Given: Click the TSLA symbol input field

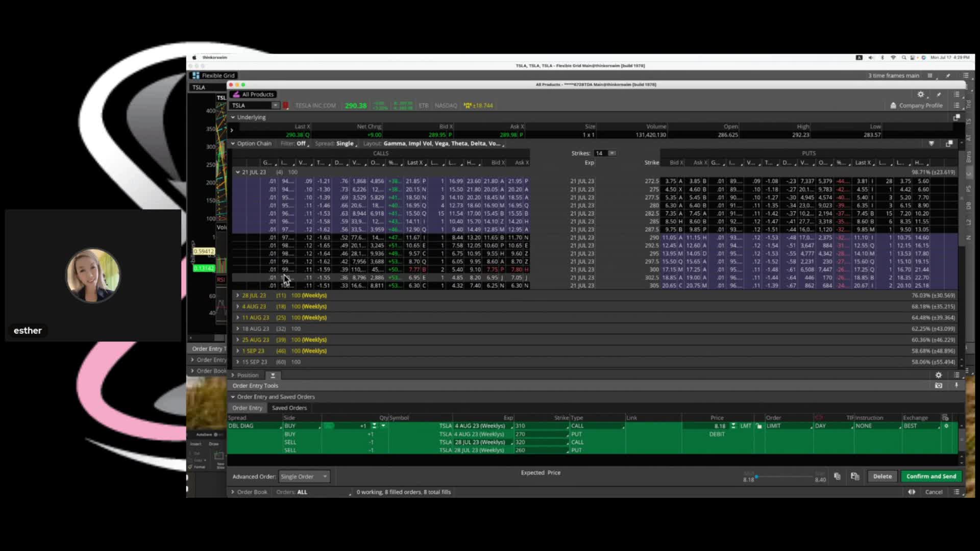Looking at the screenshot, I should 251,106.
